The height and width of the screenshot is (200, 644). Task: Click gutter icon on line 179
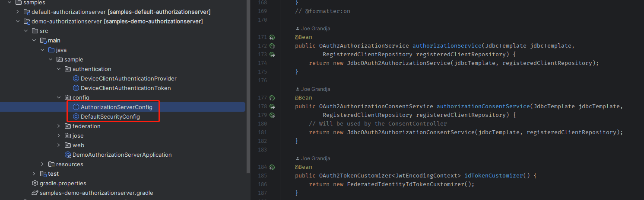pos(272,115)
